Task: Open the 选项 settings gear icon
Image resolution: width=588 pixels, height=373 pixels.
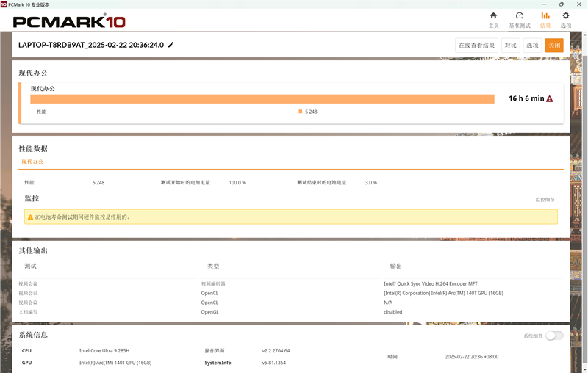Action: tap(566, 15)
